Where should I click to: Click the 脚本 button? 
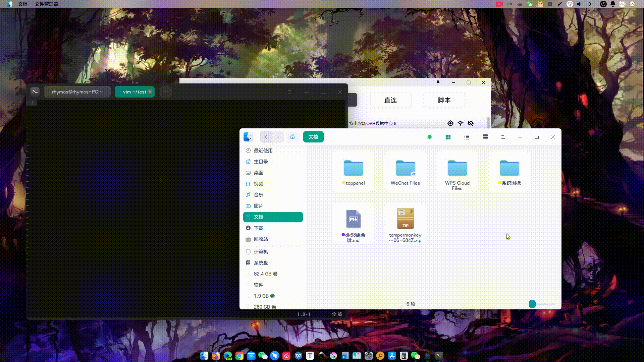coord(444,100)
